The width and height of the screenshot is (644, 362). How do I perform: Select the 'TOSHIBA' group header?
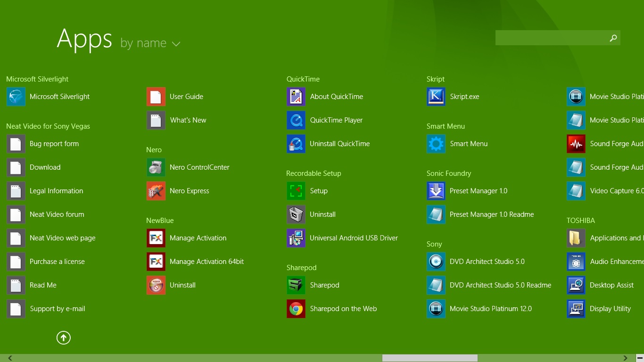(581, 221)
